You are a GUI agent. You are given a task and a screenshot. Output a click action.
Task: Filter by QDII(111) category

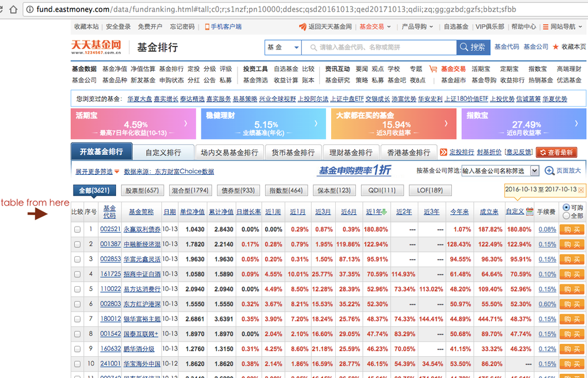tap(382, 190)
